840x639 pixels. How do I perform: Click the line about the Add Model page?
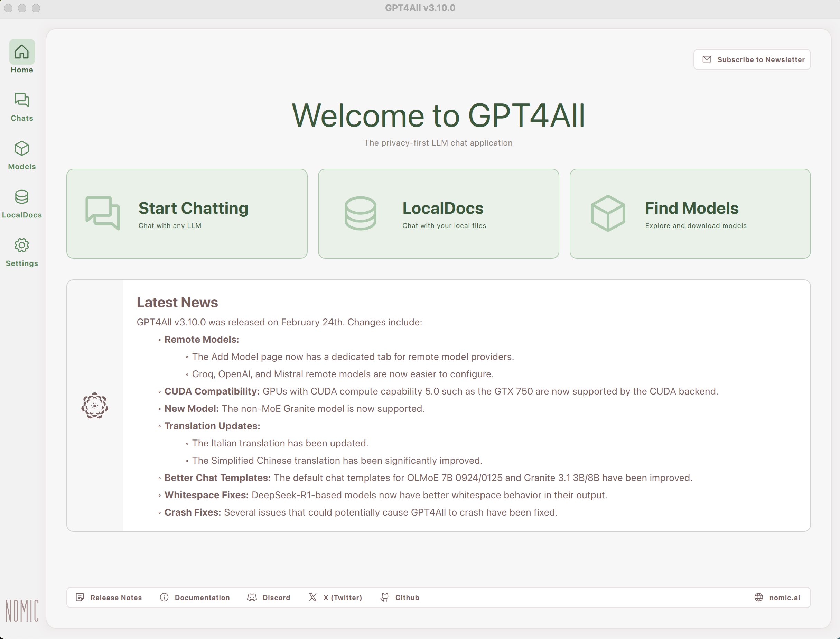353,357
